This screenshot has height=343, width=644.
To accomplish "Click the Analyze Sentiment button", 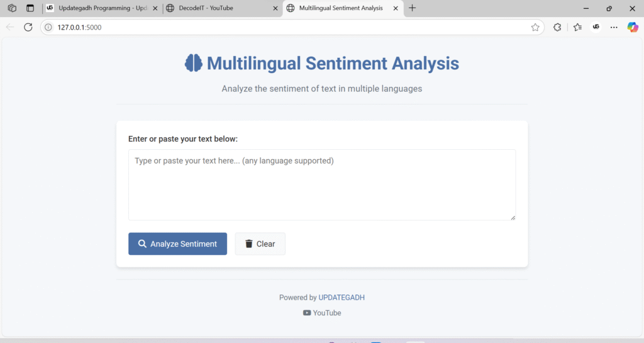I will pyautogui.click(x=177, y=244).
